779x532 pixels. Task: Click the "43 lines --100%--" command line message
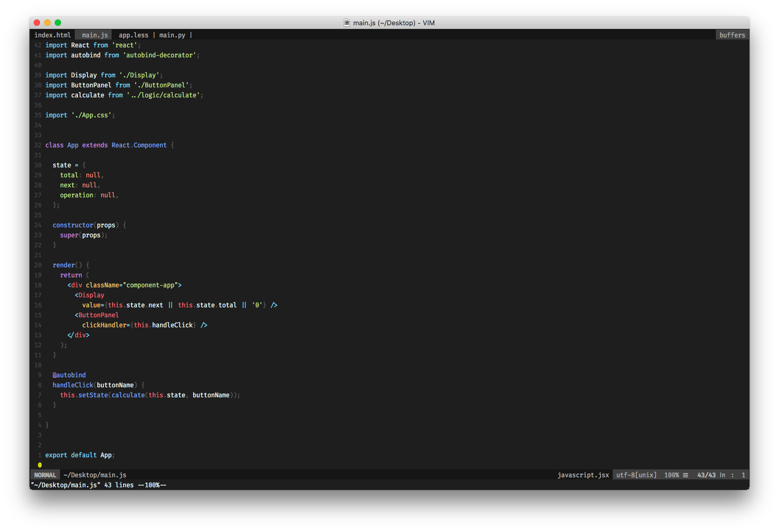click(x=135, y=485)
